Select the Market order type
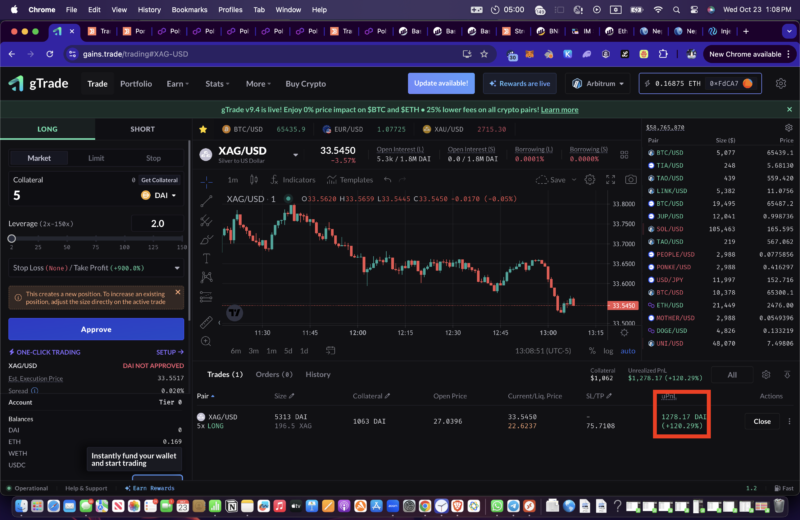This screenshot has width=800, height=520. [x=39, y=158]
